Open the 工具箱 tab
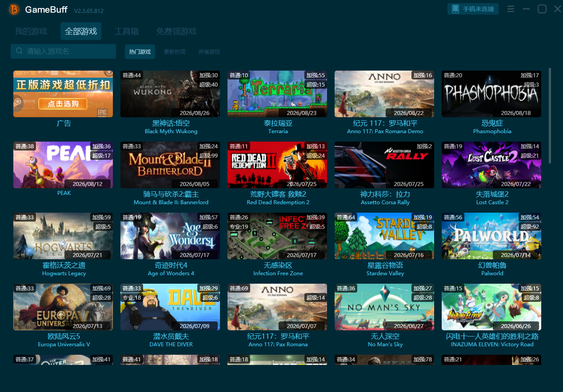Screen dimensions: 563x392 [127, 32]
